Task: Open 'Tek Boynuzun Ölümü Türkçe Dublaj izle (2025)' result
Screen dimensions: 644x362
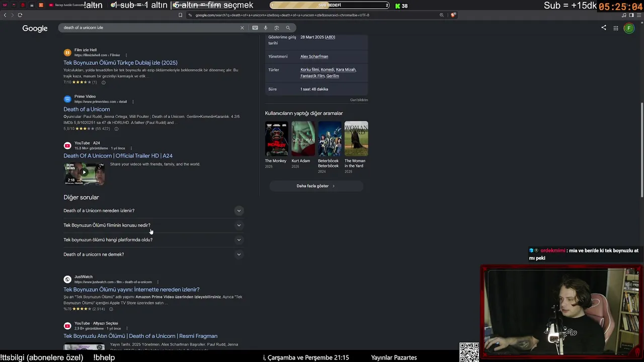Action: point(120,63)
